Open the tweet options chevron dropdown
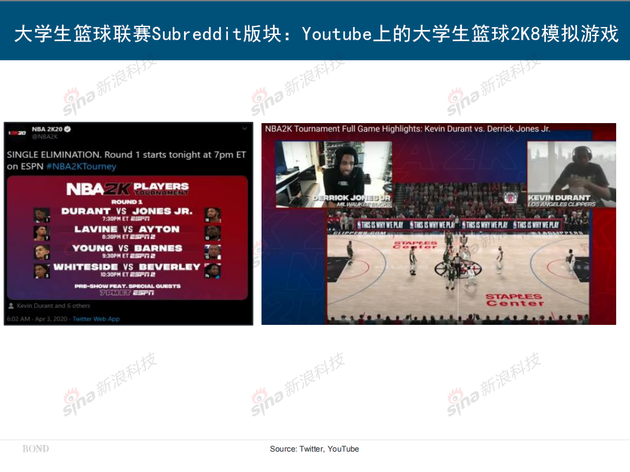Viewport: 630px width, 472px height. click(x=244, y=129)
